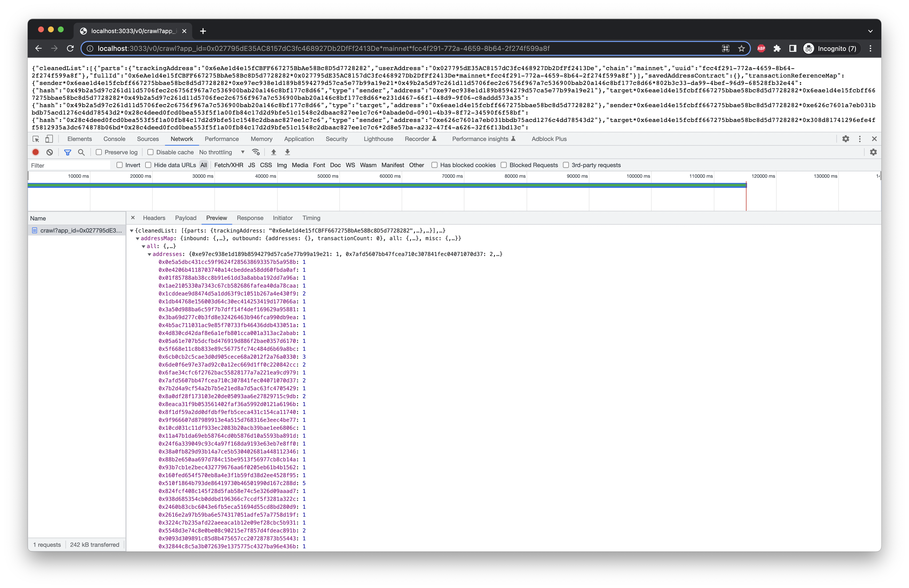
Task: Click the network Filter text field
Action: pyautogui.click(x=70, y=165)
